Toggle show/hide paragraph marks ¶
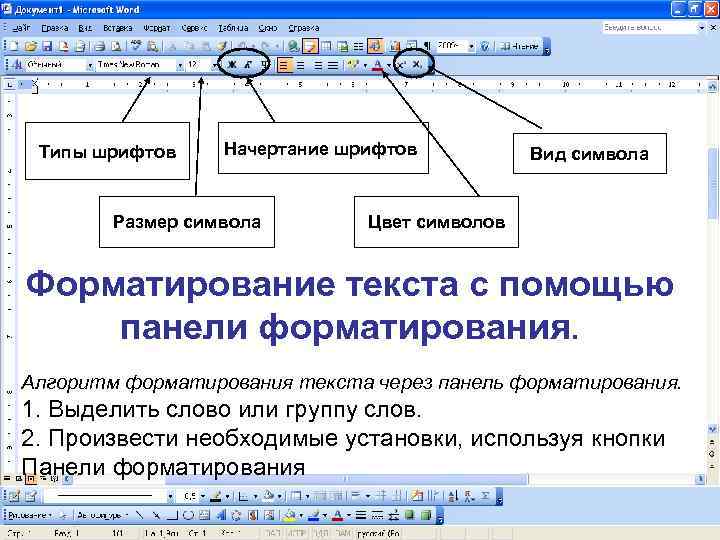The width and height of the screenshot is (720, 540). 427,46
